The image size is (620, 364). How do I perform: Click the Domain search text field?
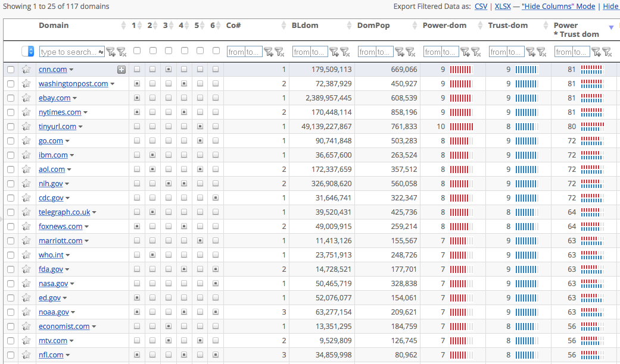tap(68, 52)
